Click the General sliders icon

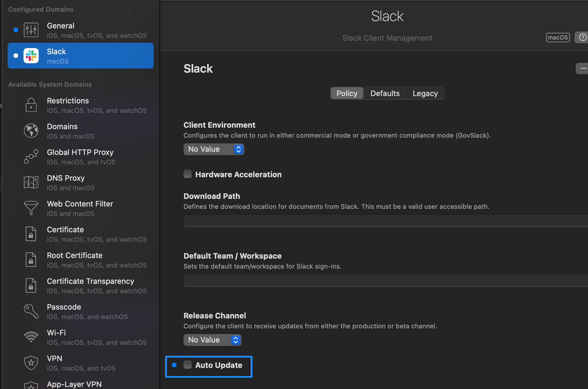tap(31, 30)
